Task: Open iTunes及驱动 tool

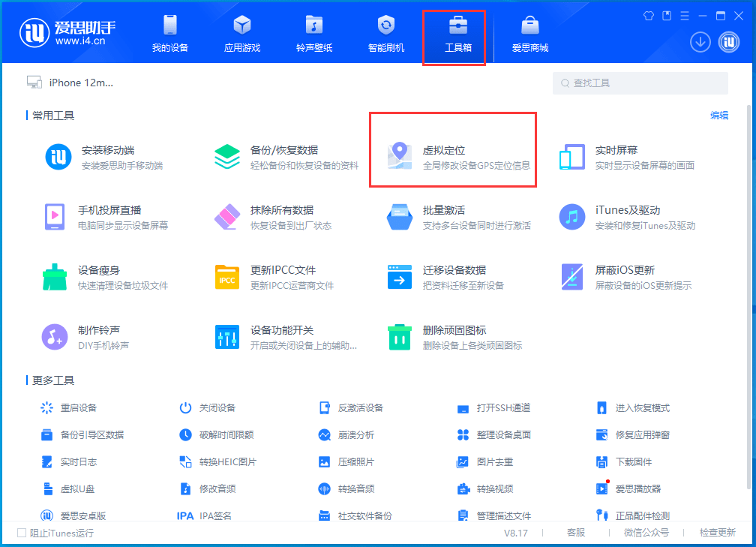Action: coord(626,217)
